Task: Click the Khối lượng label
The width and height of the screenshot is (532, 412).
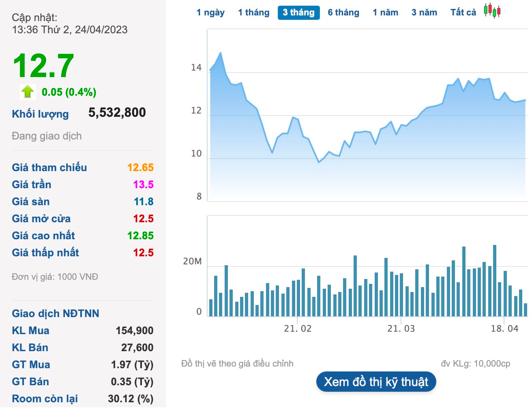Action: [40, 114]
